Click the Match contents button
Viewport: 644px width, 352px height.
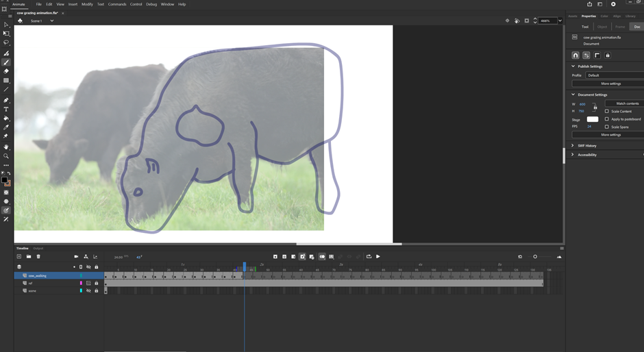tap(627, 103)
